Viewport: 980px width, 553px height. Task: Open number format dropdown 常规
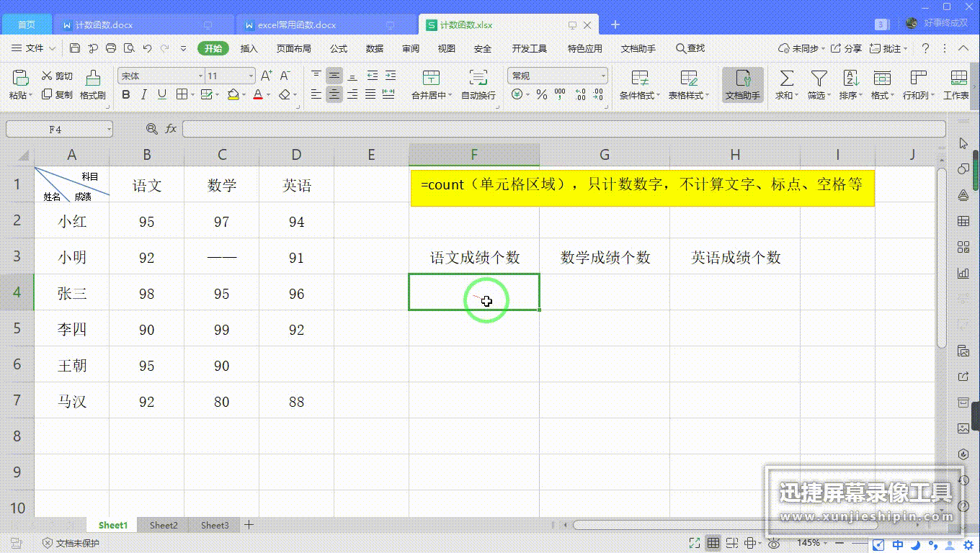pos(603,76)
